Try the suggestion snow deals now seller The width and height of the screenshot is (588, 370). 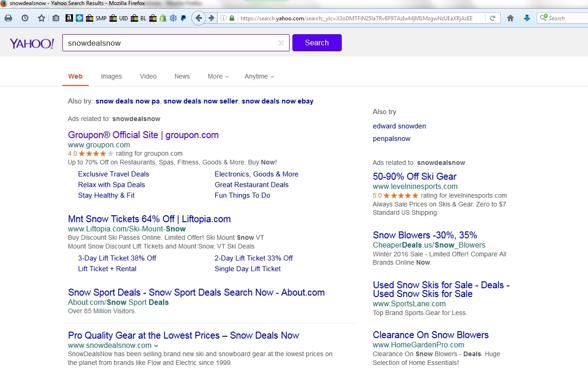coord(200,101)
